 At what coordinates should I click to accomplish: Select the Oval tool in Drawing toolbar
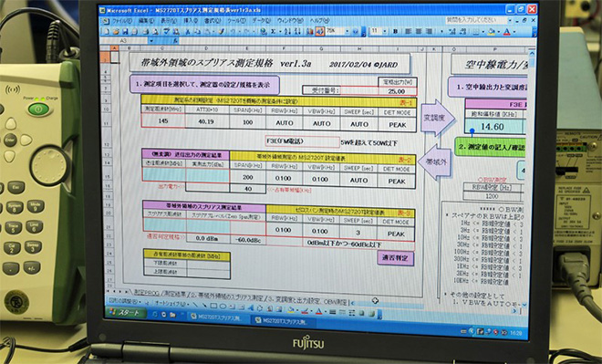pos(223,307)
